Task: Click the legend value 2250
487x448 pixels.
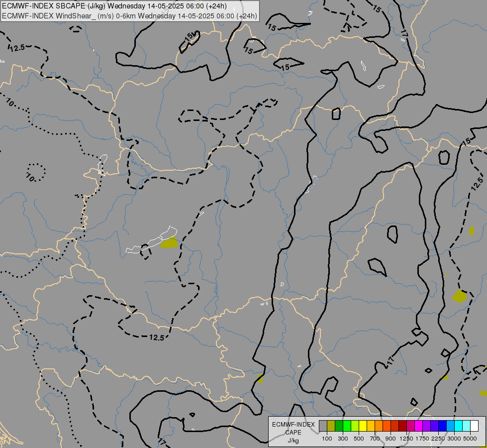Action: click(438, 439)
